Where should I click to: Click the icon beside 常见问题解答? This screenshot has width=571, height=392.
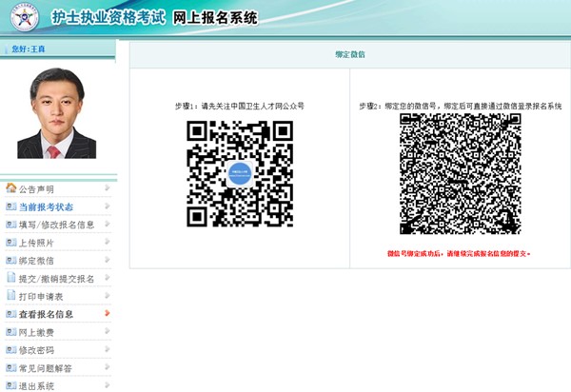click(10, 367)
